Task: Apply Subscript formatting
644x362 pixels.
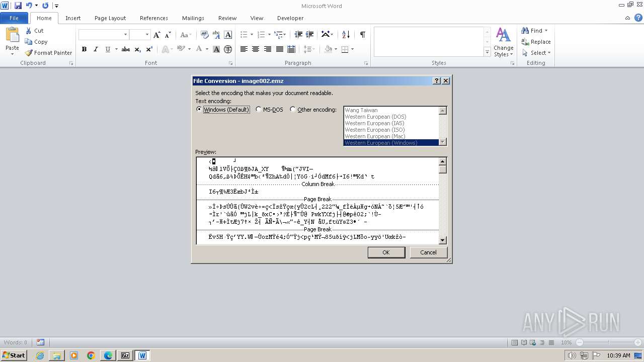Action: (x=138, y=49)
